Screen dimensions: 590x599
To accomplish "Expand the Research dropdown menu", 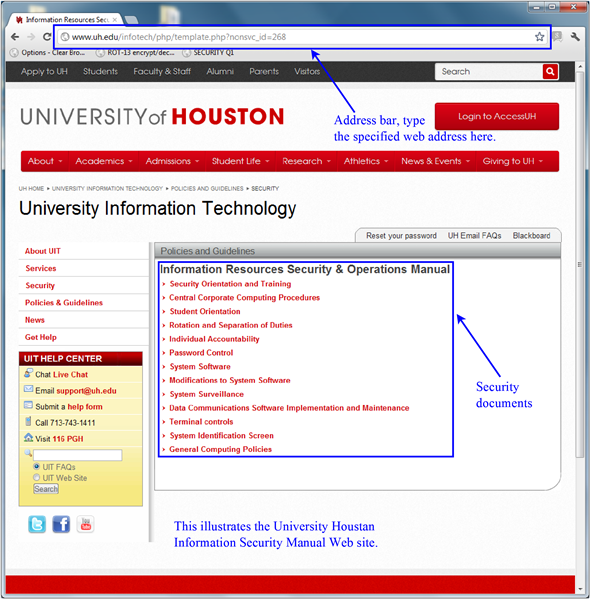I will coord(306,161).
